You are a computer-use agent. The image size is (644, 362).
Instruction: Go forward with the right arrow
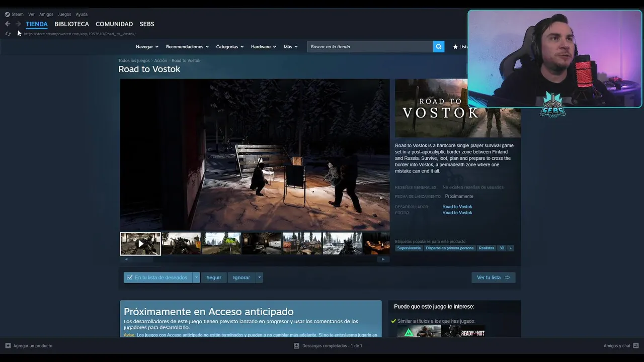[18, 24]
